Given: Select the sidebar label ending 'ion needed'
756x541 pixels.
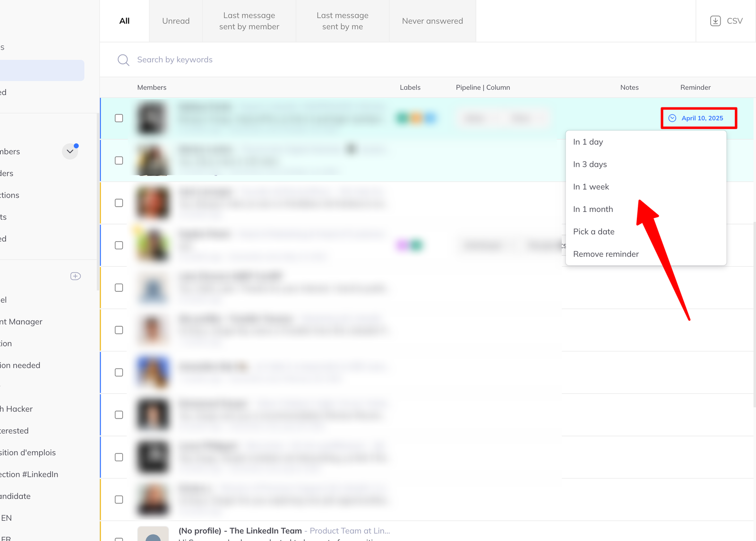Looking at the screenshot, I should pyautogui.click(x=20, y=366).
